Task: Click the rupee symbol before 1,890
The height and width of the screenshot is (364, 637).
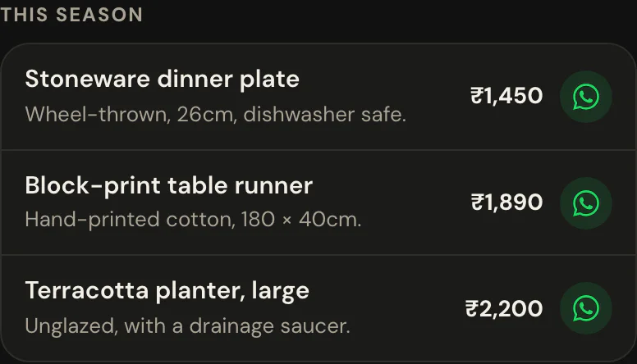Action: 477,202
